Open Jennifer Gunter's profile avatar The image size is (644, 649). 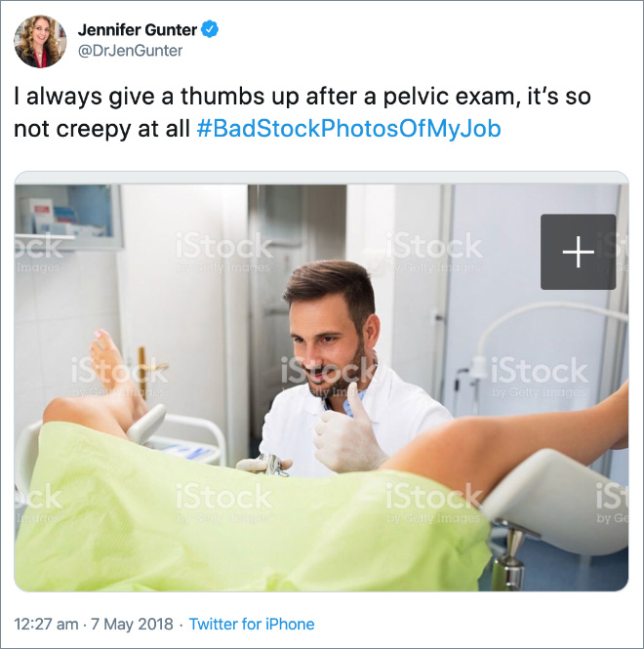[40, 41]
